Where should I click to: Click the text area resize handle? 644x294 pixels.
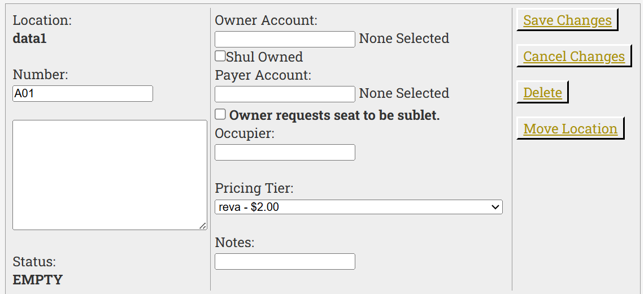click(203, 226)
